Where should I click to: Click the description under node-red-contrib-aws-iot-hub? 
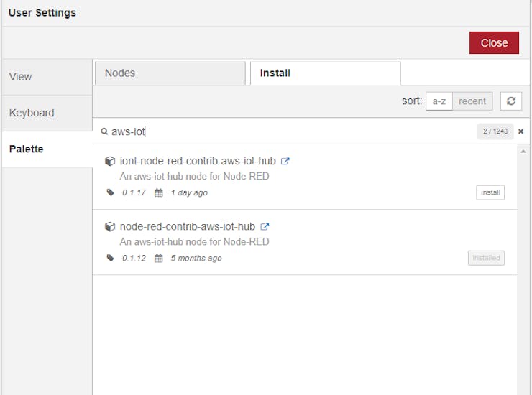pos(194,242)
